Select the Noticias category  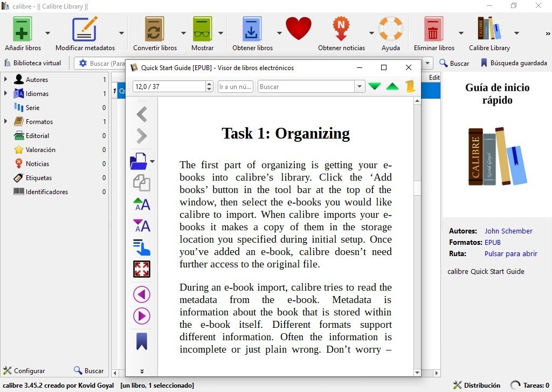point(54,164)
